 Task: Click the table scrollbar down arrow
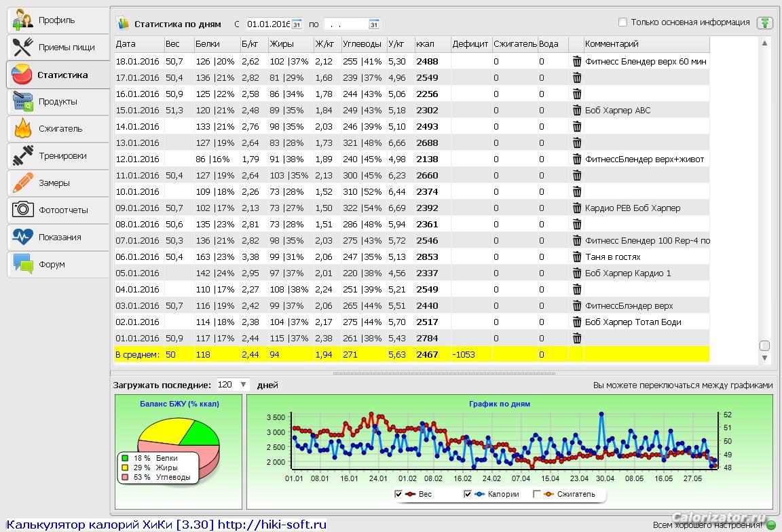point(764,358)
